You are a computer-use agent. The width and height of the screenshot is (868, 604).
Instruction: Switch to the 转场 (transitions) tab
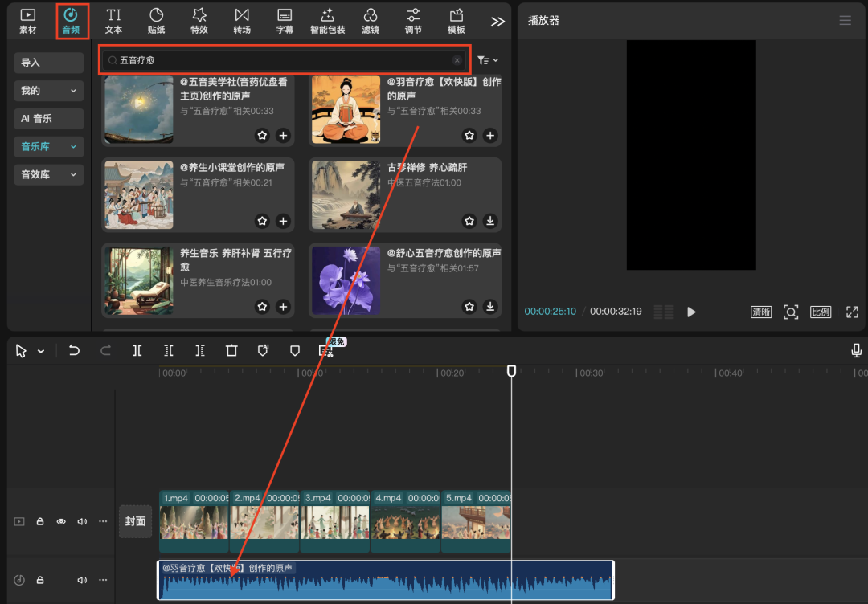(x=242, y=21)
